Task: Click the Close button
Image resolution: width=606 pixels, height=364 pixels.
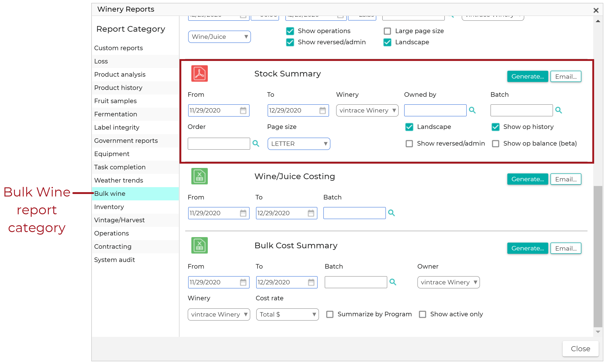Action: (580, 349)
